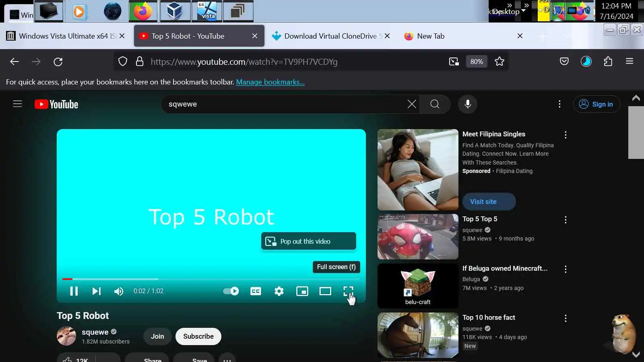Join the squewe channel membership
Screen dimensions: 644x362
(x=157, y=336)
